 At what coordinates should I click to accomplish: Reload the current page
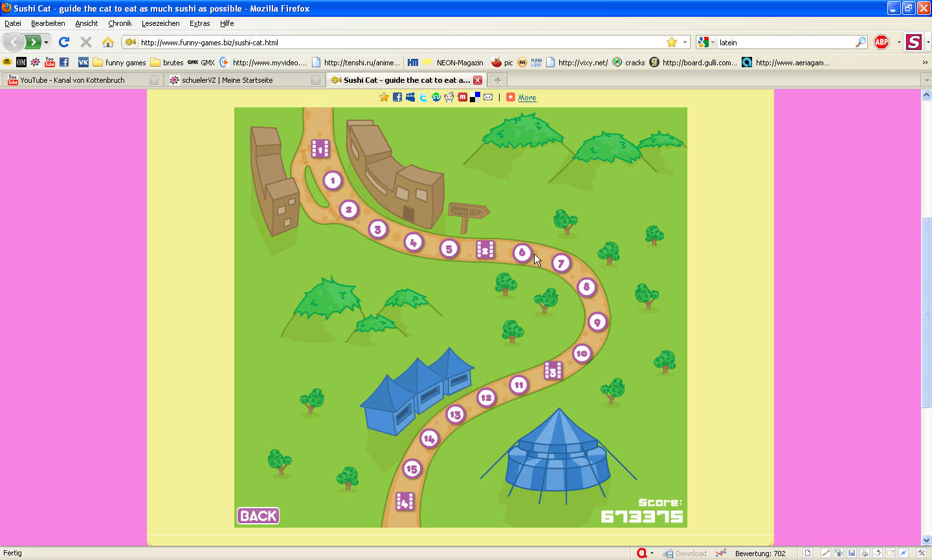(x=64, y=42)
